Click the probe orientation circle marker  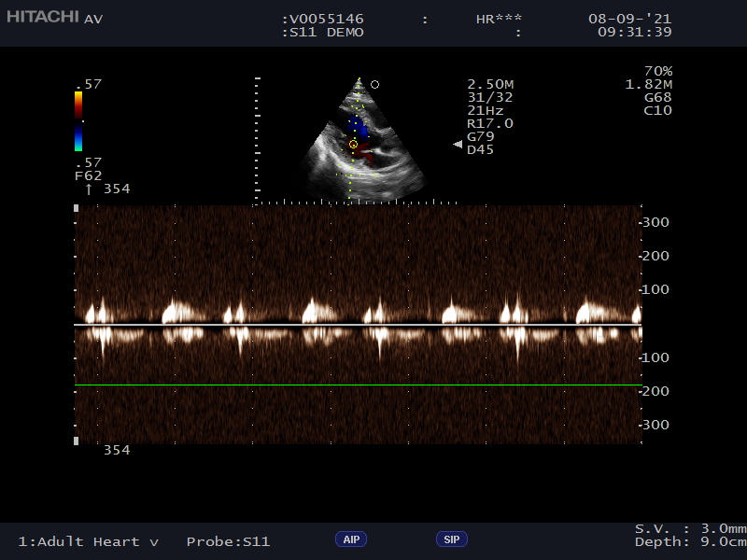(x=374, y=84)
